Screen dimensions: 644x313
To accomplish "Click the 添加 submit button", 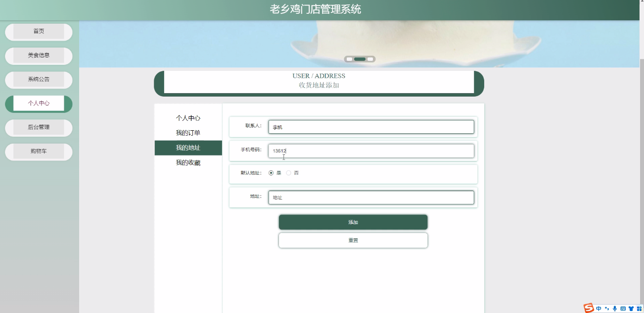I will (353, 222).
